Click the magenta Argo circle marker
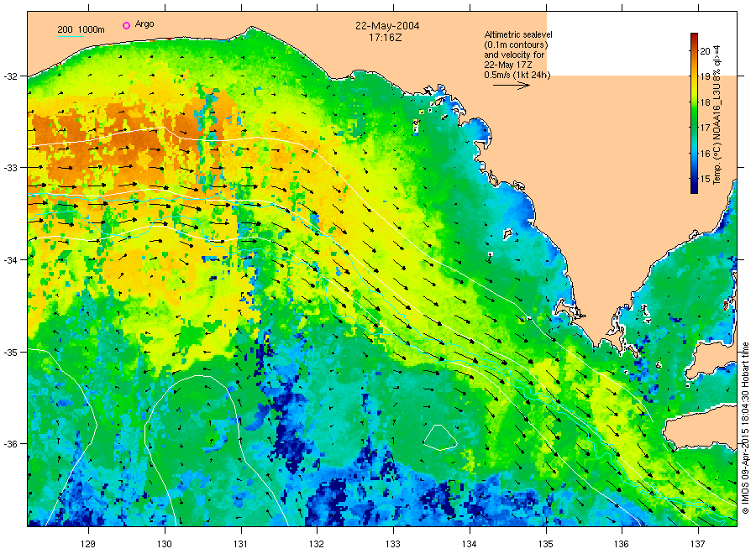This screenshot has height=554, width=756. [127, 25]
